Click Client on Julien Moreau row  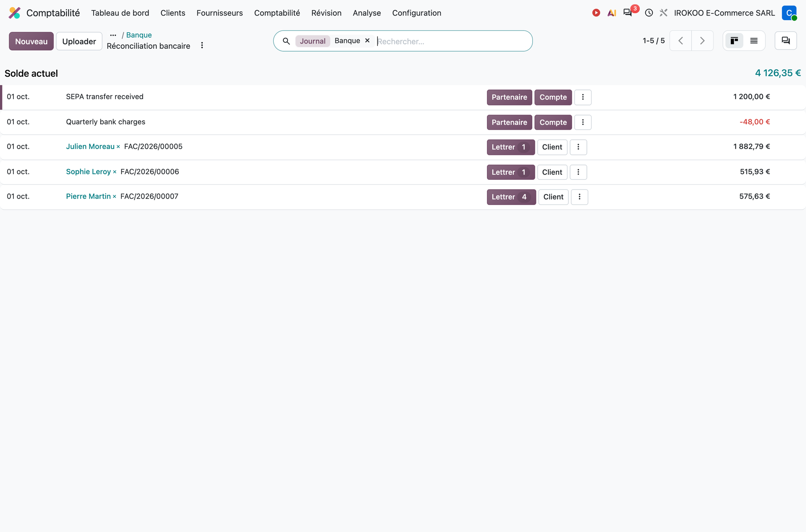[x=552, y=147]
